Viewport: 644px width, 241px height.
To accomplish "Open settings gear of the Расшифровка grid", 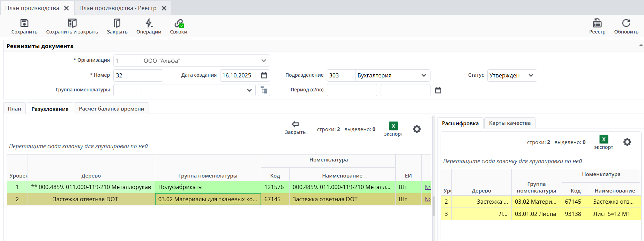I will pyautogui.click(x=627, y=142).
